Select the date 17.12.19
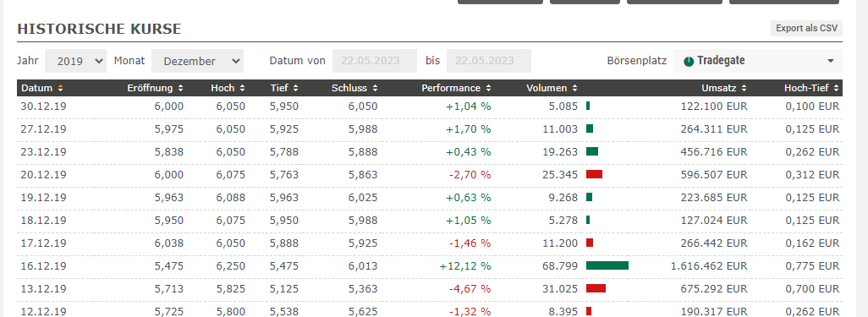 tap(44, 243)
